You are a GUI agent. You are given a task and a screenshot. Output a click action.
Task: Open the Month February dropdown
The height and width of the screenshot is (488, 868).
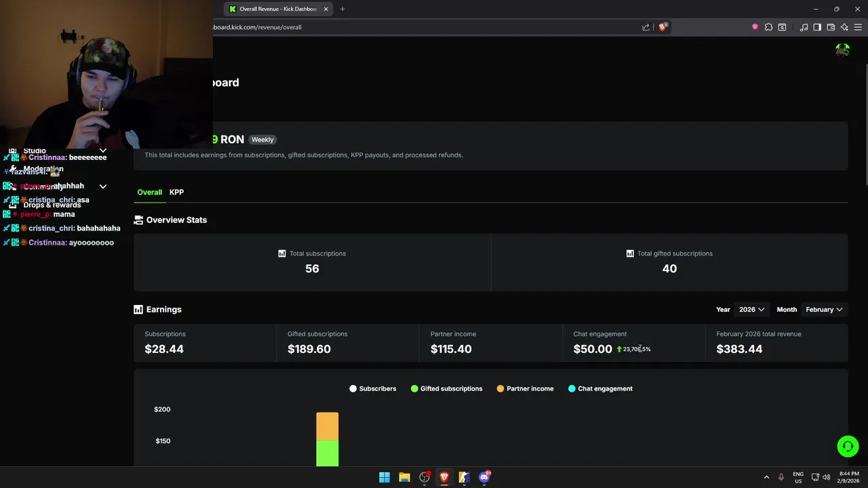click(x=824, y=309)
